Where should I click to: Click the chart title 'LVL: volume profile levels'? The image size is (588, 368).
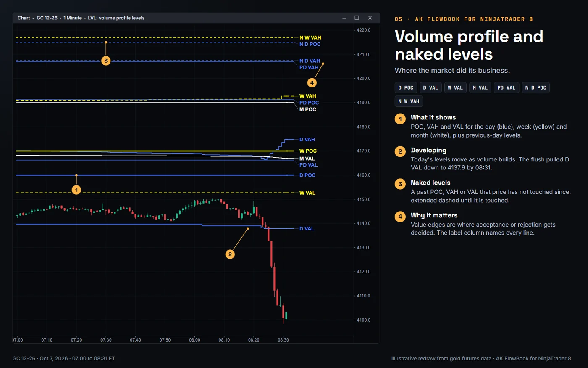(x=116, y=18)
